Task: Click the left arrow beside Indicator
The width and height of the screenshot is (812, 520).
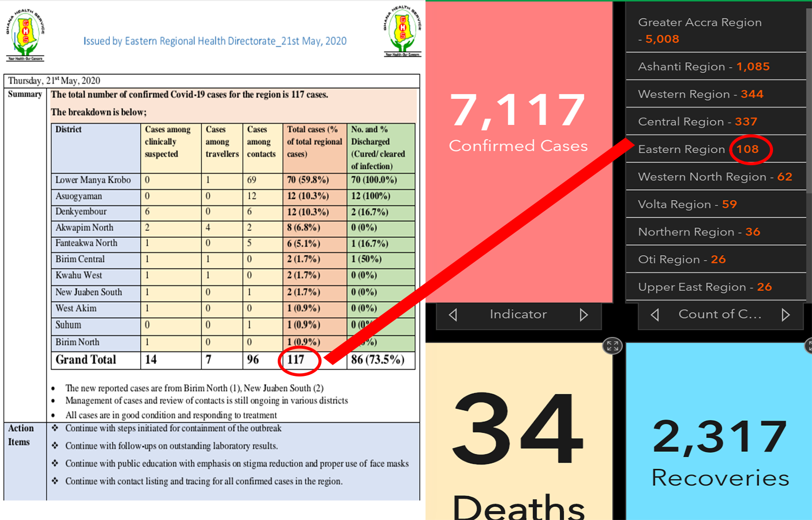Action: click(x=454, y=315)
